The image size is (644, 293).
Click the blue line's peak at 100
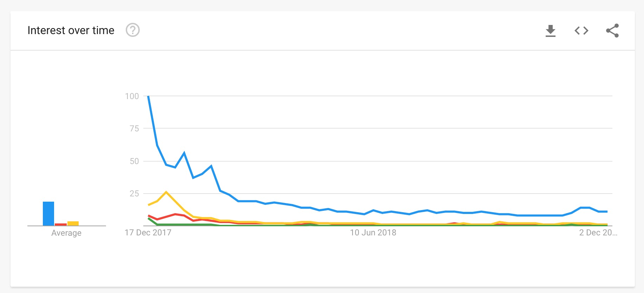click(x=149, y=96)
